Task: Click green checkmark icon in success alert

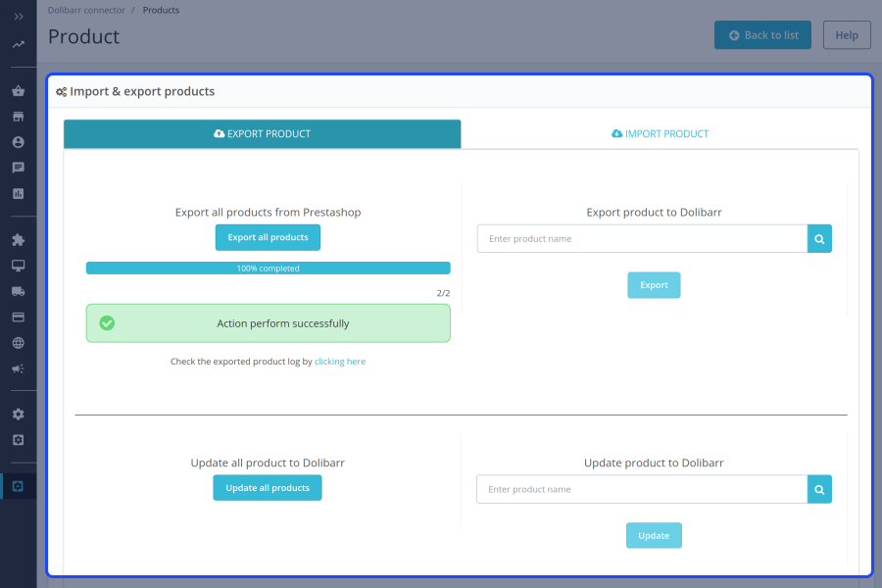Action: point(107,323)
